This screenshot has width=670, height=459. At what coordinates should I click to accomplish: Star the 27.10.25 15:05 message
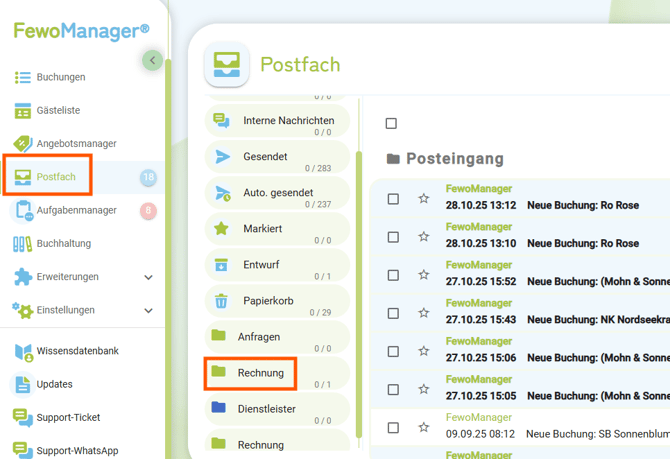tap(423, 389)
